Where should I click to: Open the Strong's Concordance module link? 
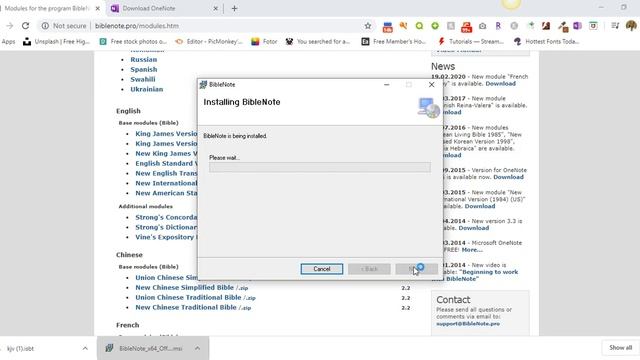coord(166,217)
